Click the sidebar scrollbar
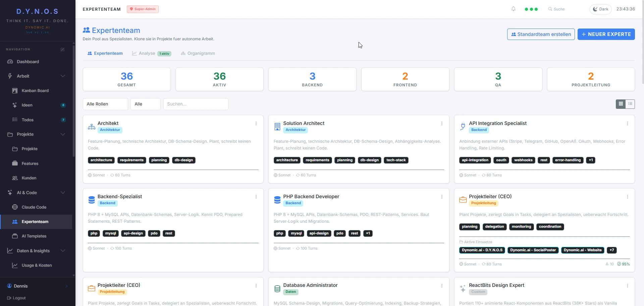The height and width of the screenshot is (306, 644). pos(74,101)
